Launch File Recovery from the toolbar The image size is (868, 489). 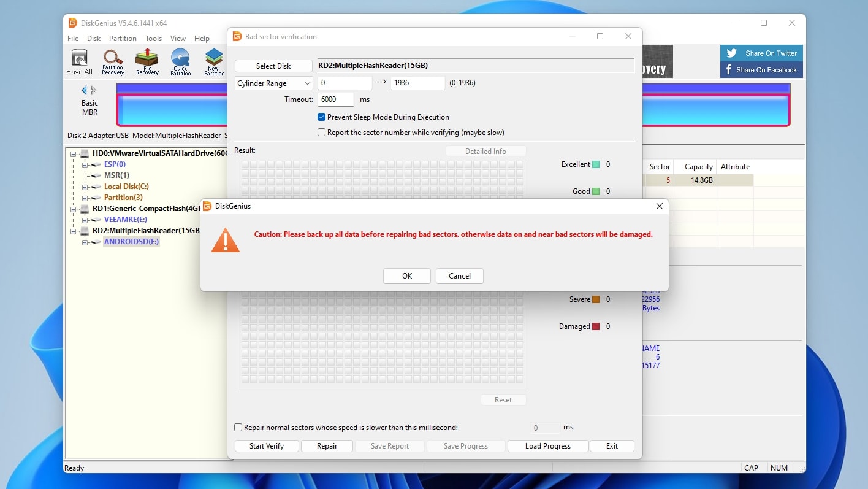point(147,61)
